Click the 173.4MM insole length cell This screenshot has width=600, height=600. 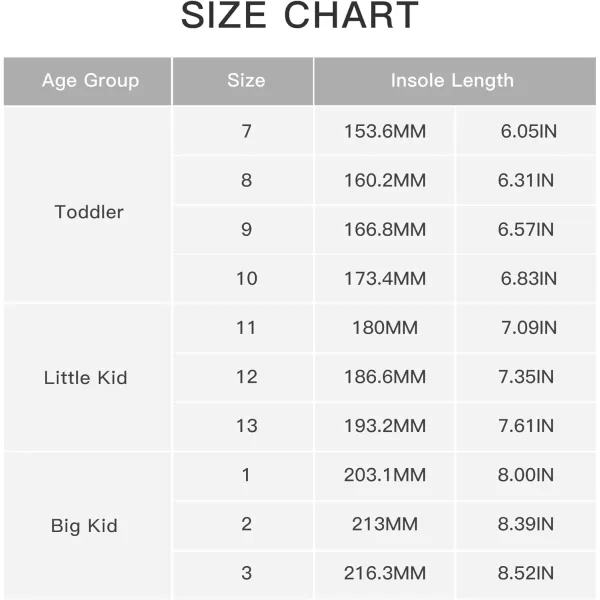(x=385, y=279)
